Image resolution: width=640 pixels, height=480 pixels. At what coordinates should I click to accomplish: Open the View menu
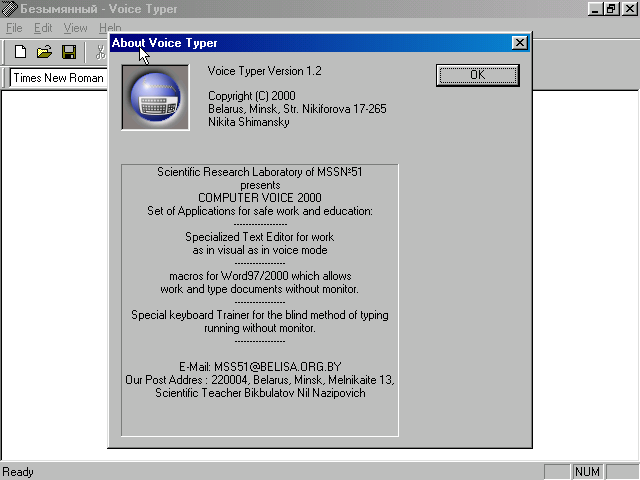75,28
